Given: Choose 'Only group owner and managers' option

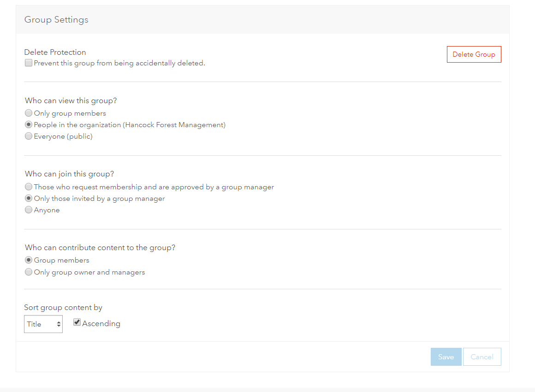Looking at the screenshot, I should click(29, 272).
